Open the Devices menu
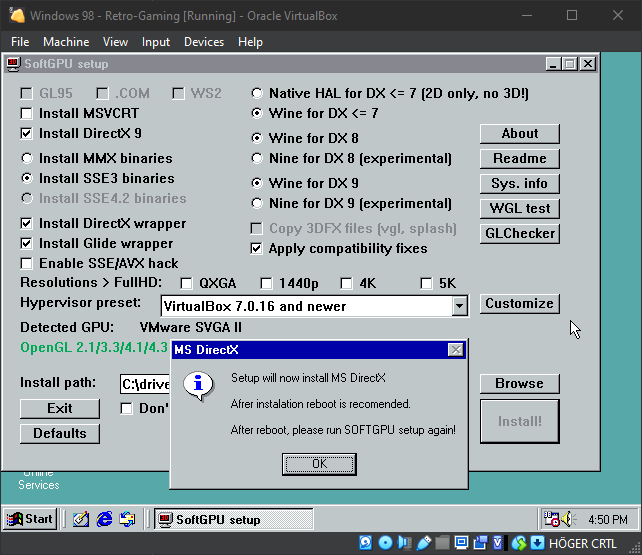Image resolution: width=642 pixels, height=555 pixels. point(204,42)
